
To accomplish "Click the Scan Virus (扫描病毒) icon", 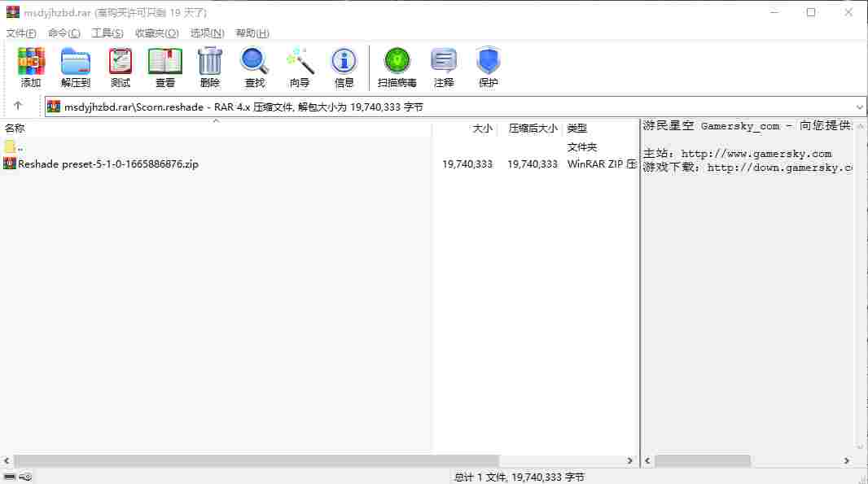I will pyautogui.click(x=397, y=67).
